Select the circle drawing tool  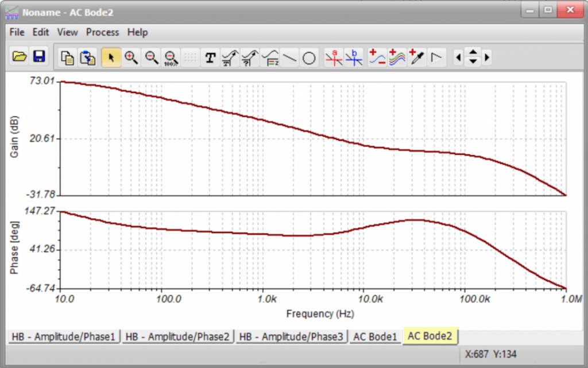(310, 57)
